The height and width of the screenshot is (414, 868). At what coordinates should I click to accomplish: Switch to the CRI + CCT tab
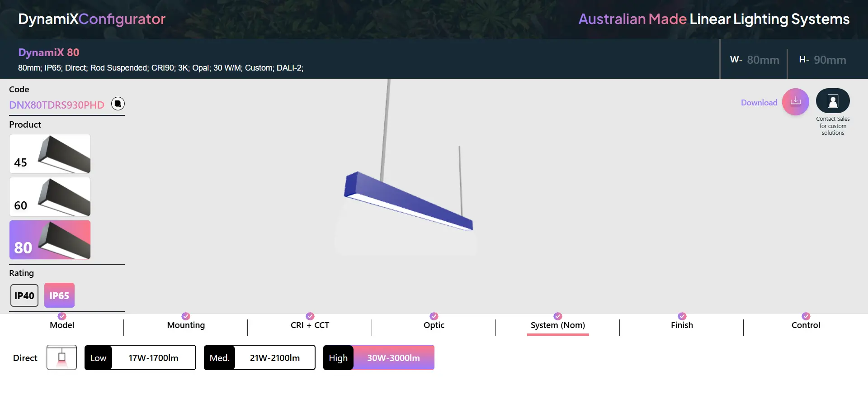click(x=310, y=325)
